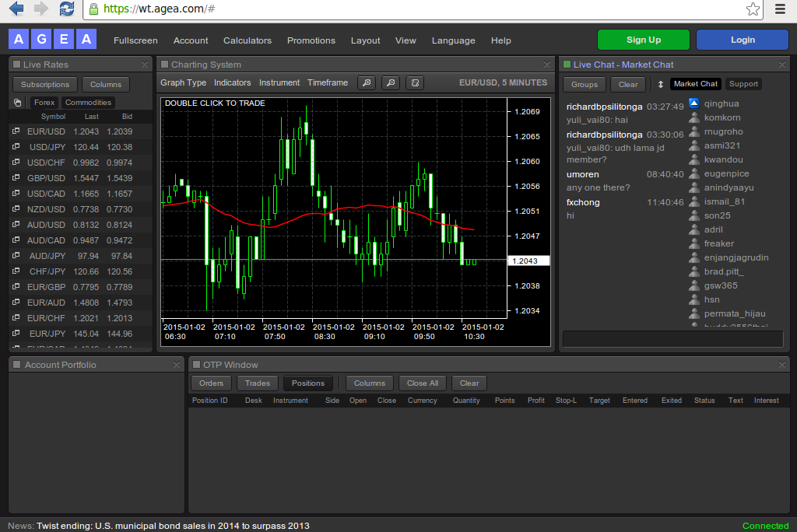This screenshot has height=532, width=797.
Task: Click the eraser icon in the chart toolbar
Action: click(x=413, y=82)
